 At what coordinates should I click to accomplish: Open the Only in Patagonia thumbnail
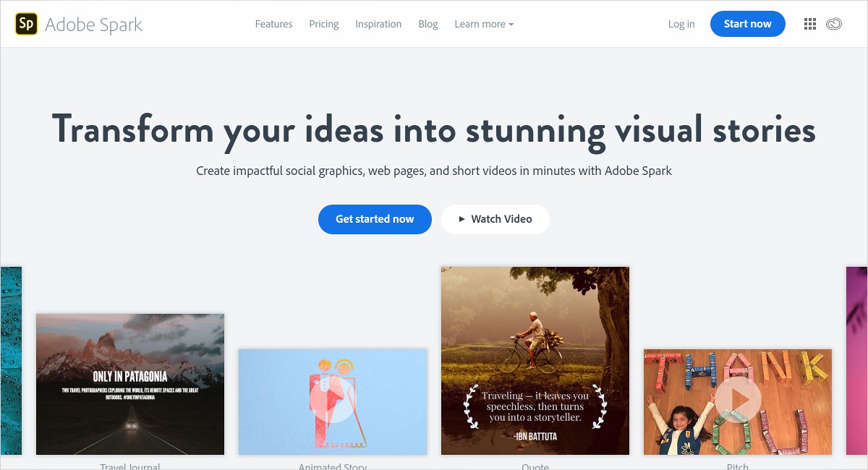tap(130, 384)
